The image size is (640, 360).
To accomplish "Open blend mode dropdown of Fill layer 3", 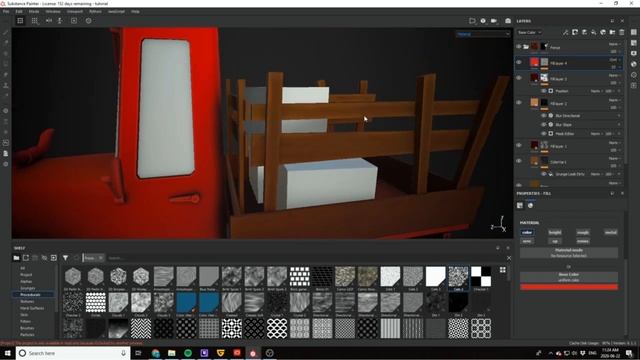I will 615,76.
